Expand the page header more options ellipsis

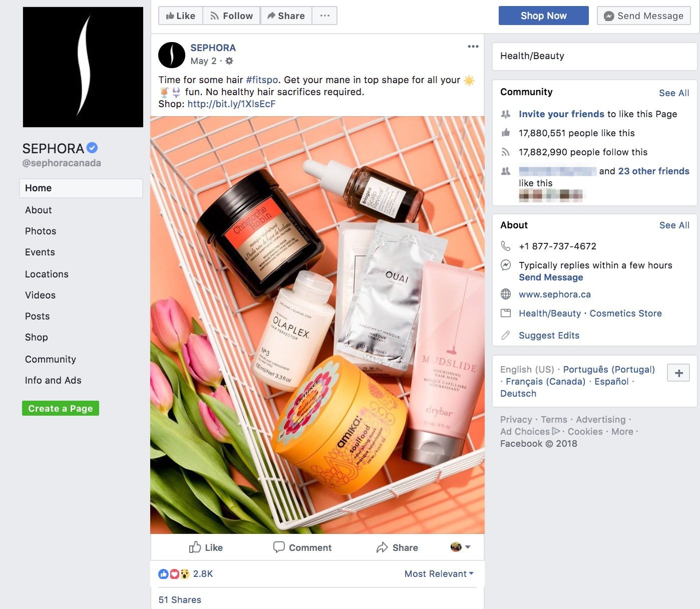[x=324, y=16]
